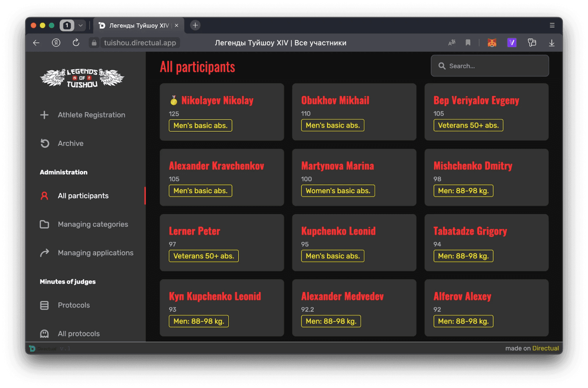The image size is (588, 388).
Task: Open the browser hamburger menu
Action: tap(552, 25)
